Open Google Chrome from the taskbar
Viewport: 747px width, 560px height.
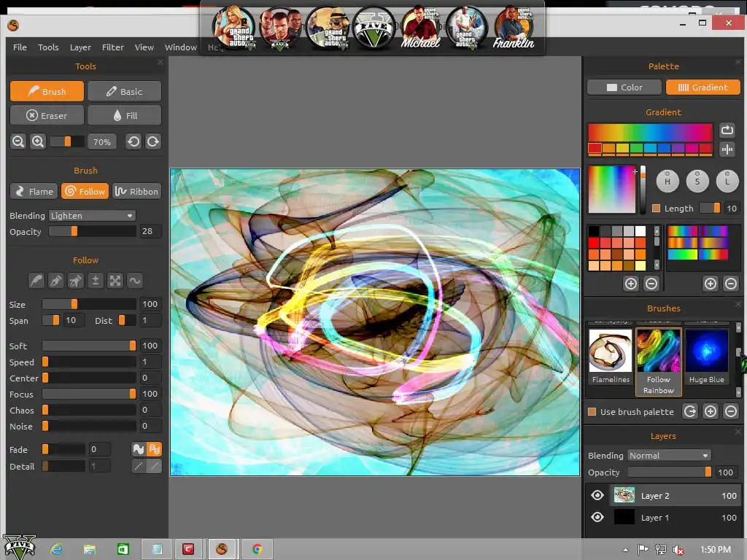point(258,550)
